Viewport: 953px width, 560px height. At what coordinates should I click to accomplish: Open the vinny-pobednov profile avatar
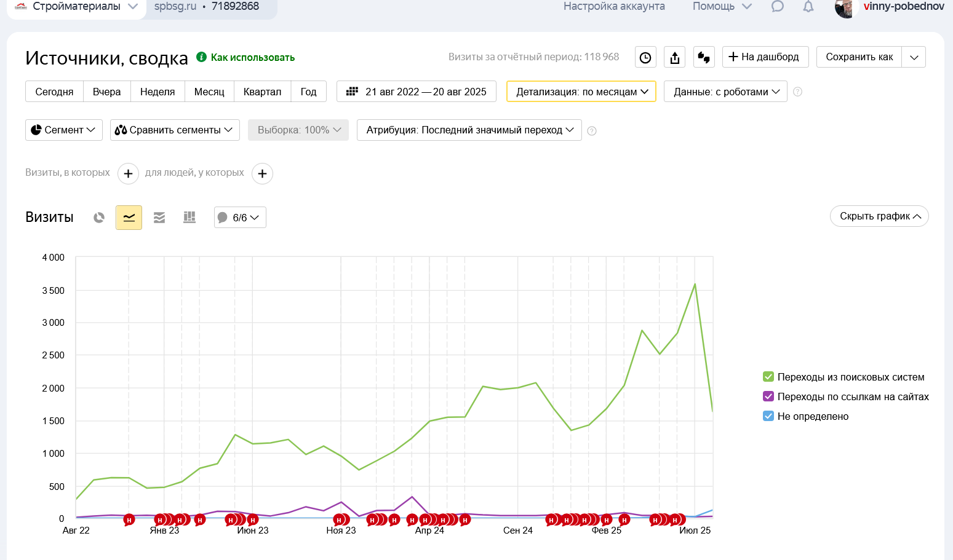pos(846,8)
